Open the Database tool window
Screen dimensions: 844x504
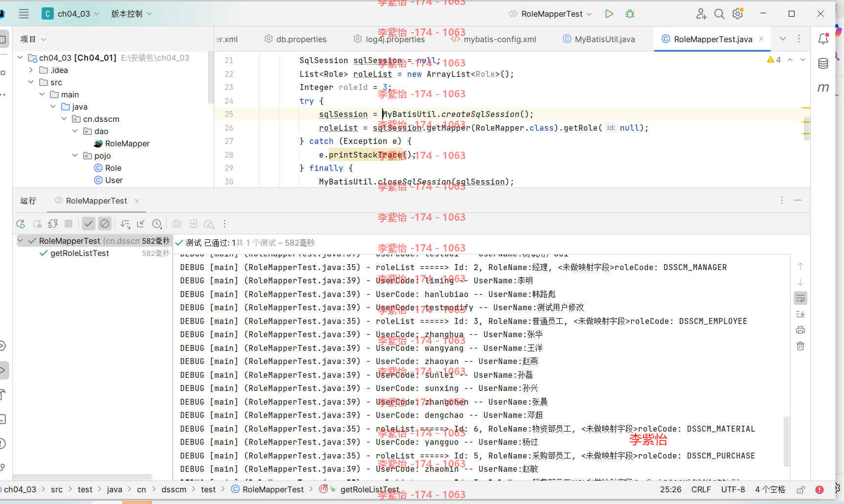[x=823, y=63]
